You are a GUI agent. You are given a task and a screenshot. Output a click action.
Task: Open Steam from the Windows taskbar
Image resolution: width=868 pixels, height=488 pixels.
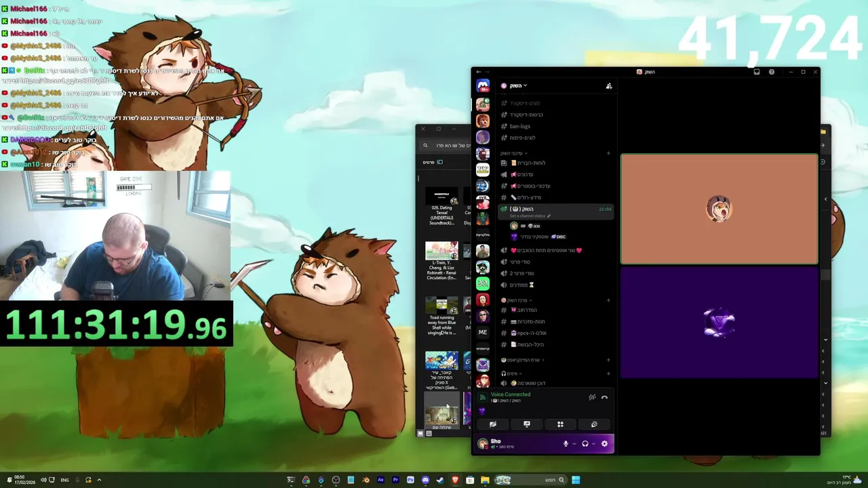pyautogui.click(x=440, y=480)
